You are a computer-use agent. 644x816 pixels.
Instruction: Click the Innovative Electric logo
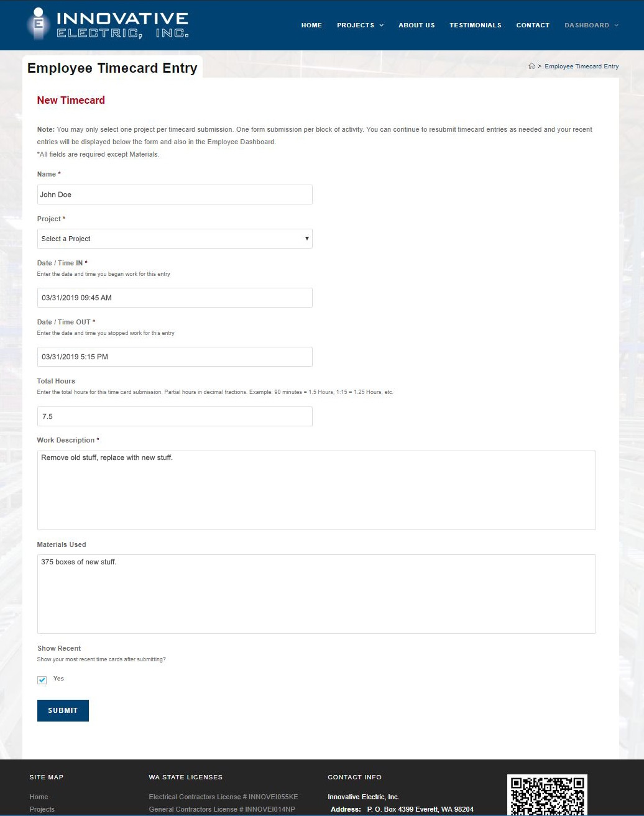point(108,25)
